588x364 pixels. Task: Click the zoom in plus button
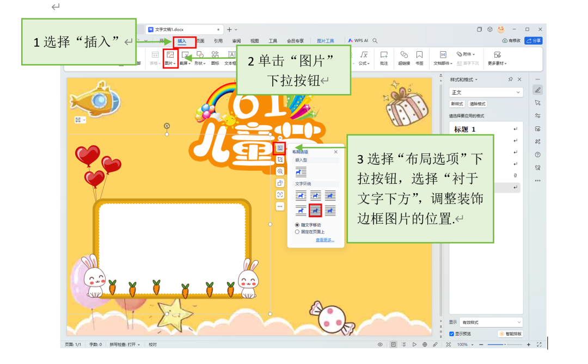pos(528,344)
